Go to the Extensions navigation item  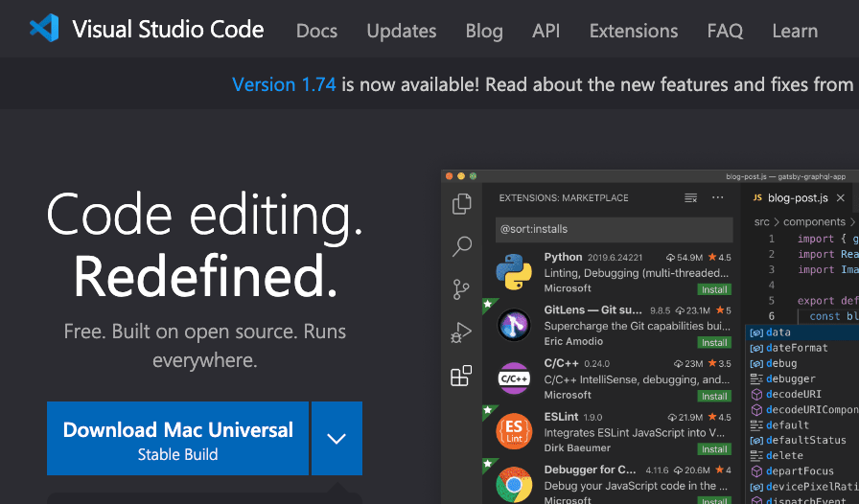click(x=633, y=31)
